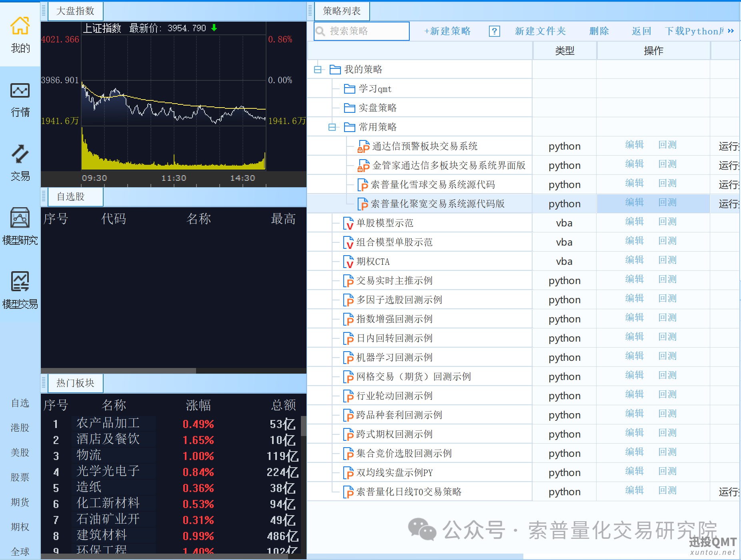This screenshot has width=741, height=560.
Task: Click 回测 for 单股模型示范
Action: (667, 222)
